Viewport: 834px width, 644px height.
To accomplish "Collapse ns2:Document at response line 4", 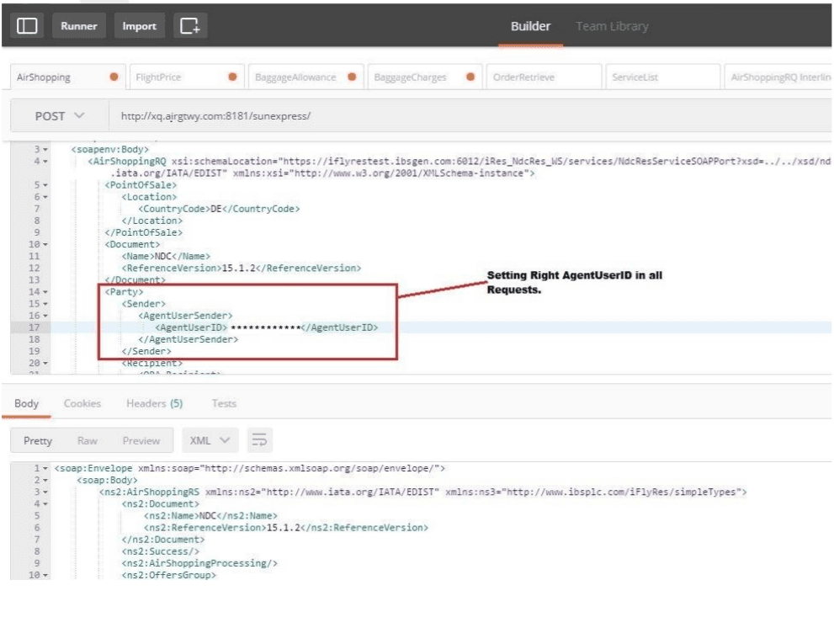I will [45, 504].
